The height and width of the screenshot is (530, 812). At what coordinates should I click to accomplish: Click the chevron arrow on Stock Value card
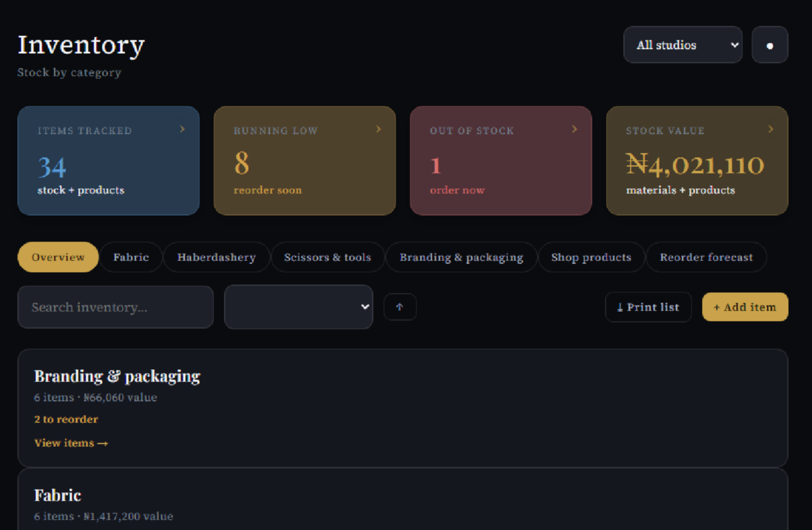[x=771, y=129]
